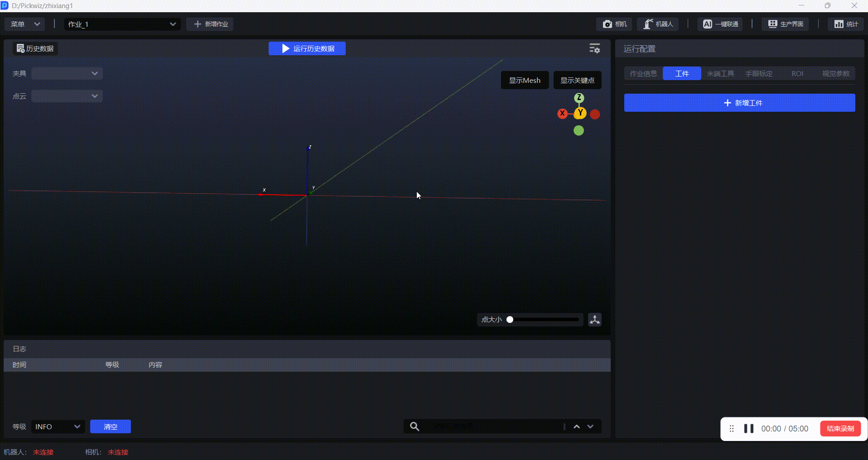
Task: Click 清空 to clear the log
Action: (x=110, y=426)
